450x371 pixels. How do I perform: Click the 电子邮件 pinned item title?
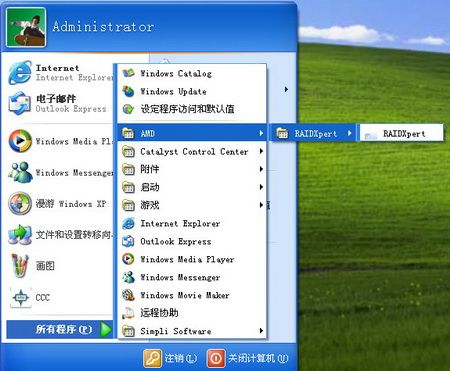coord(56,99)
